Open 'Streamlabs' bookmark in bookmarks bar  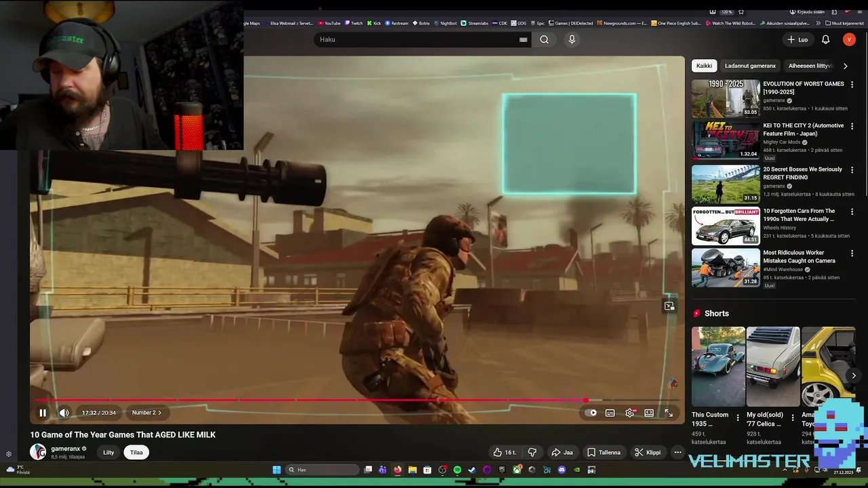coord(475,23)
